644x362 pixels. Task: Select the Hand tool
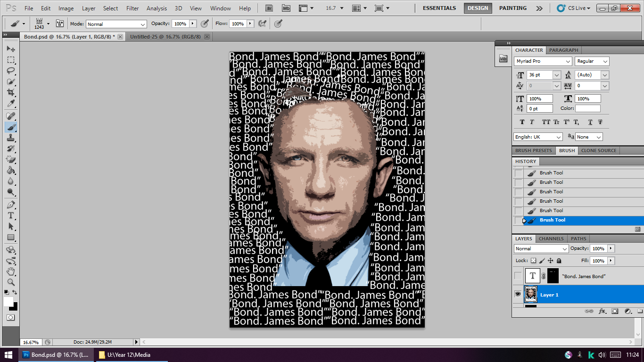[x=11, y=271]
